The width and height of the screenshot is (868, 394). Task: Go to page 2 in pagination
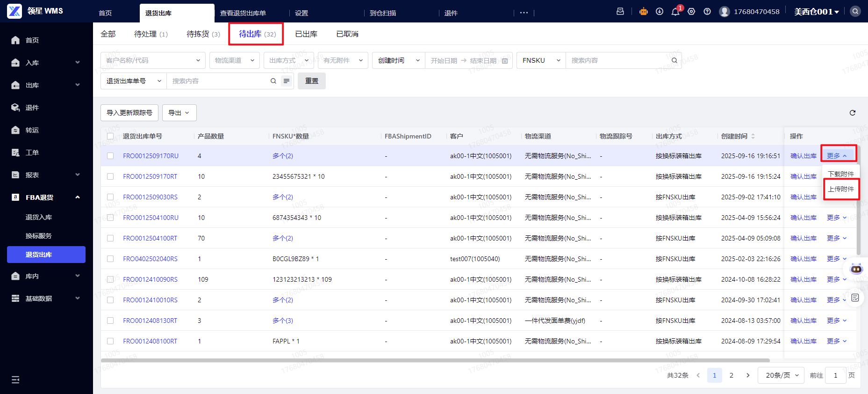(732, 375)
